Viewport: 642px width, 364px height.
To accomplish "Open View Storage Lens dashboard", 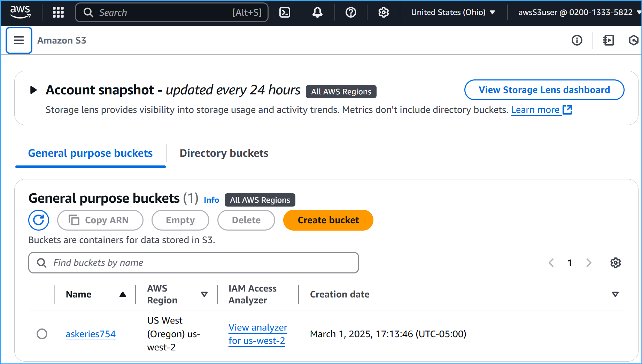I will pyautogui.click(x=544, y=90).
